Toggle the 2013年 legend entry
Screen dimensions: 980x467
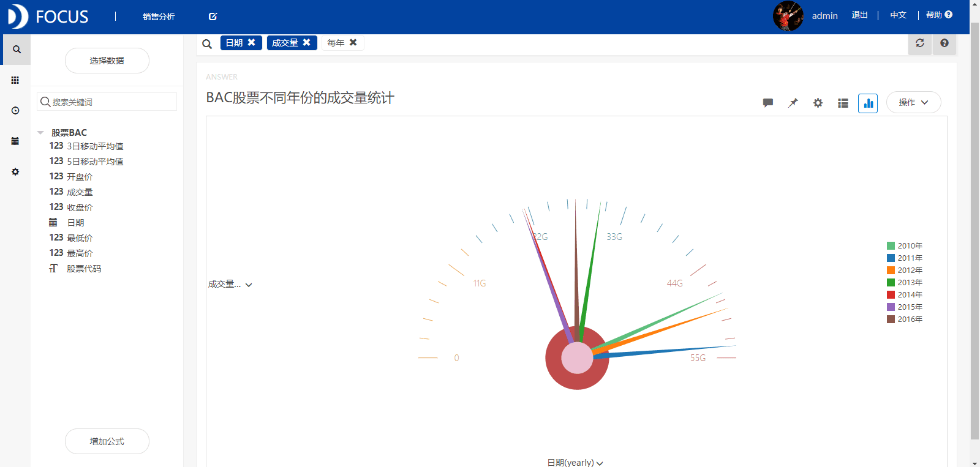[905, 282]
